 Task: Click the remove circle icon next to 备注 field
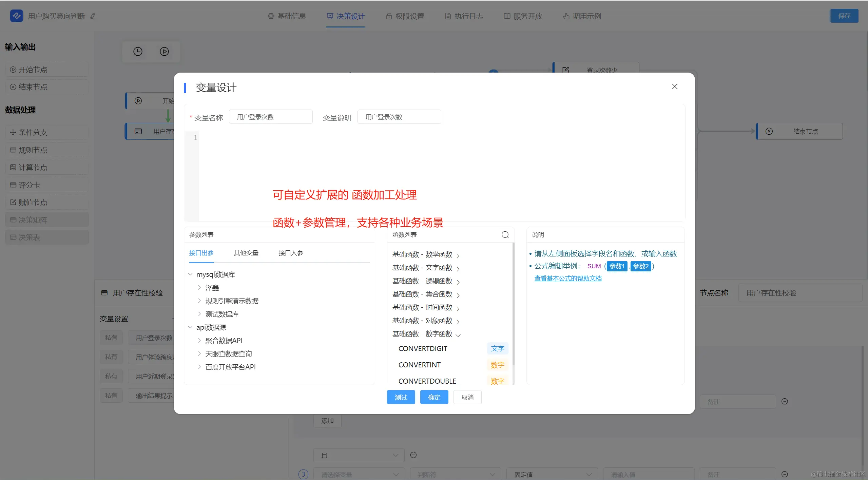coord(785,402)
